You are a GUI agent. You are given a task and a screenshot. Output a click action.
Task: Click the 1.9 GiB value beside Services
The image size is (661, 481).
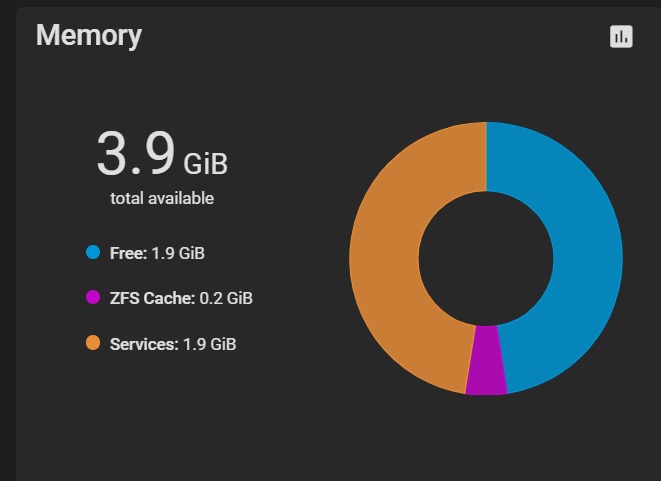pos(209,344)
